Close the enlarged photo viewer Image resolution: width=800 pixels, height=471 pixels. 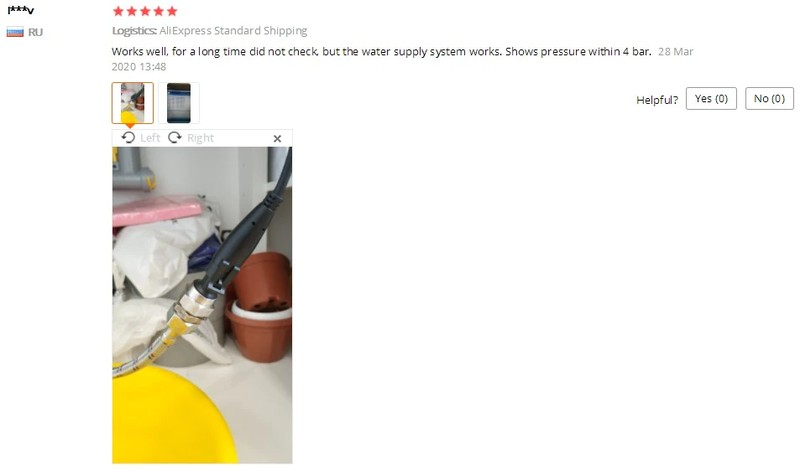coord(277,138)
